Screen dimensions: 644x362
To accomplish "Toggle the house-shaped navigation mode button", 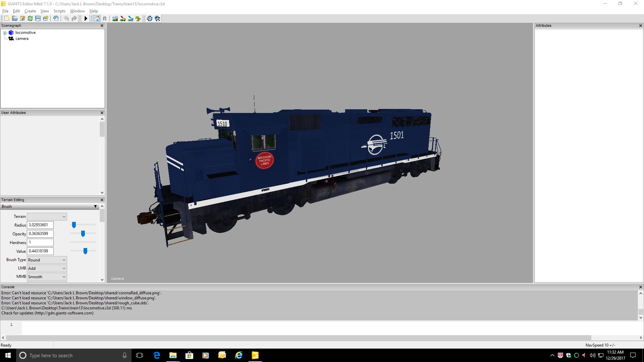I will coord(97,18).
